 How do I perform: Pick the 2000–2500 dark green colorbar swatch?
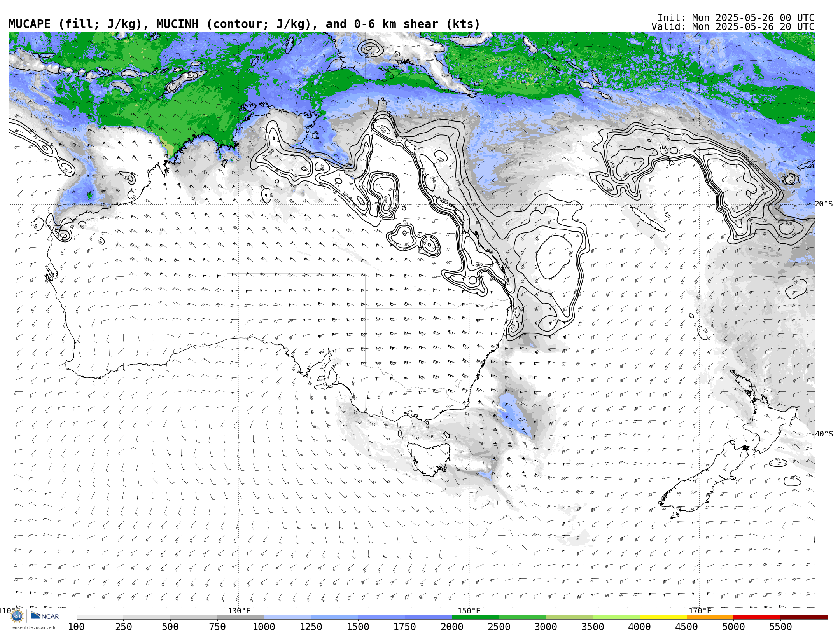pos(475,617)
